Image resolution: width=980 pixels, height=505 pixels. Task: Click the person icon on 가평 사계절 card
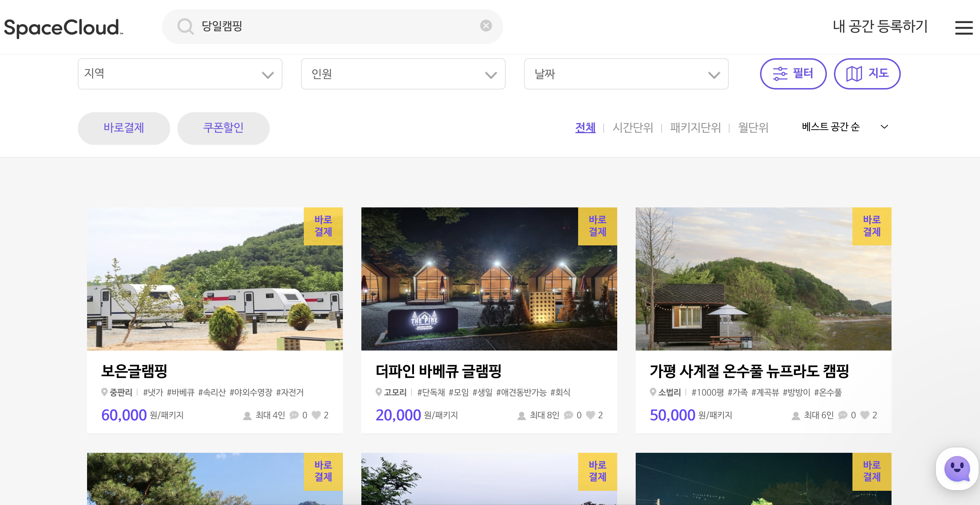click(x=796, y=416)
